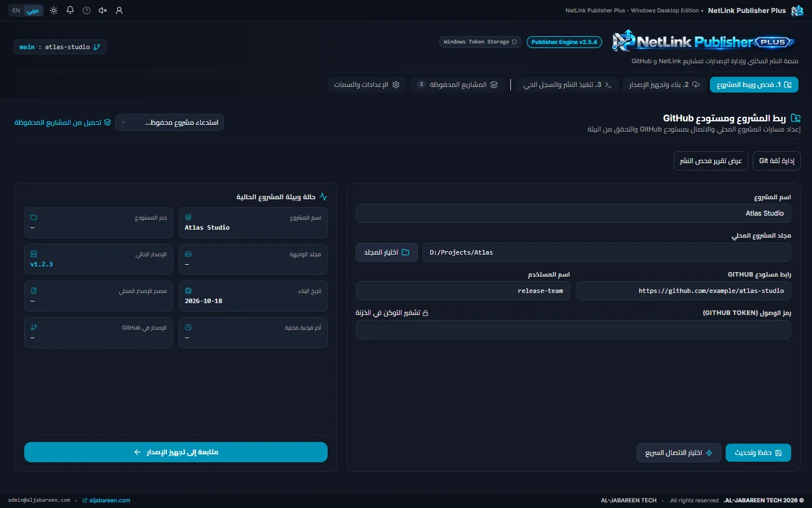The width and height of the screenshot is (812, 508).
Task: Click the pulse icon in حالة وبيئة المشروع header
Action: (323, 197)
